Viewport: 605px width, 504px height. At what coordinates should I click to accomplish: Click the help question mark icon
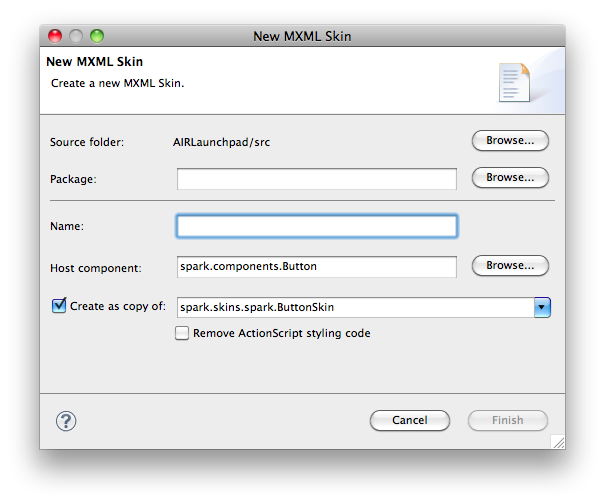point(66,421)
